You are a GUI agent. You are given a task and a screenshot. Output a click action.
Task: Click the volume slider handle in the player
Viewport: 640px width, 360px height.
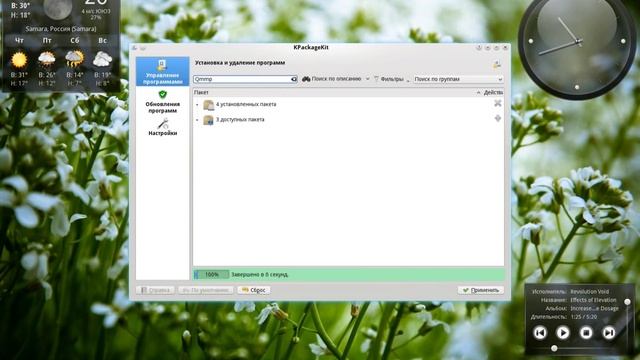[x=627, y=302]
